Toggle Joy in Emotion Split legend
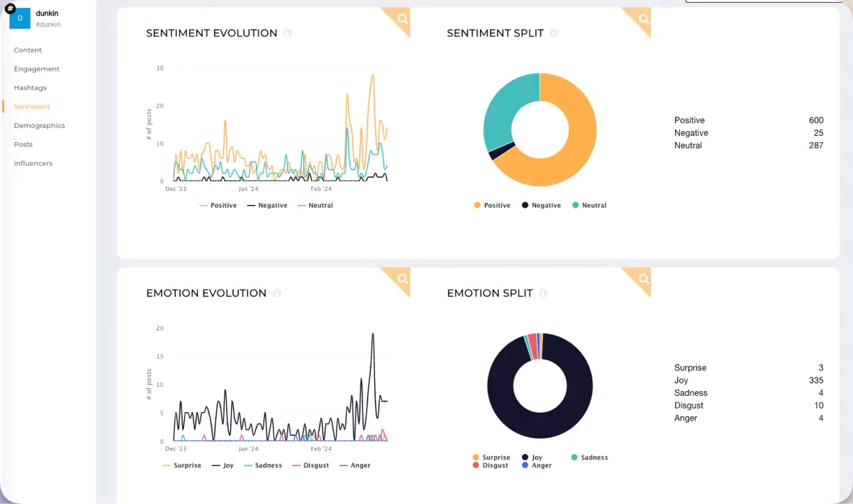Viewport: 853px width, 504px height. pos(532,457)
